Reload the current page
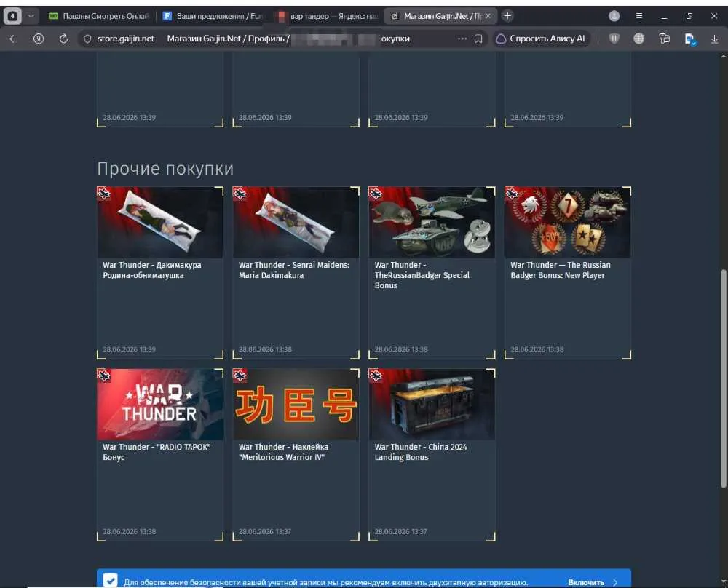This screenshot has height=588, width=728. [63, 39]
